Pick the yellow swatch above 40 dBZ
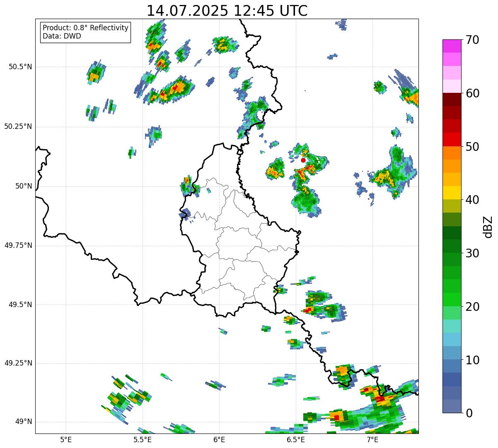Image resolution: width=498 pixels, height=448 pixels. pyautogui.click(x=452, y=193)
